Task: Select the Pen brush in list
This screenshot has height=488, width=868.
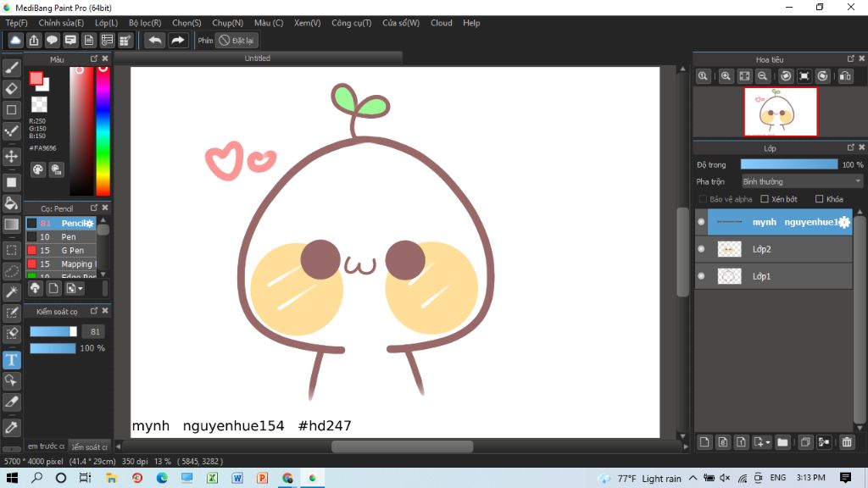Action: click(x=61, y=237)
